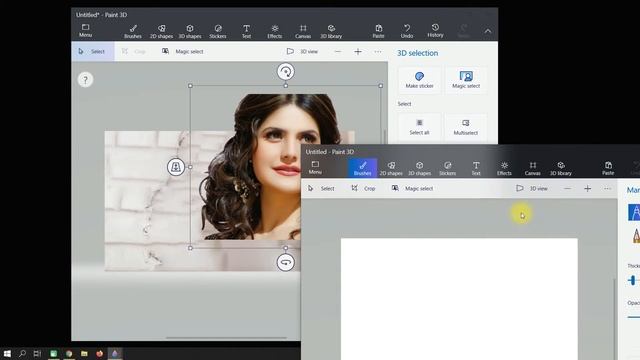The width and height of the screenshot is (640, 360).
Task: Click the help question mark button
Action: (x=85, y=80)
